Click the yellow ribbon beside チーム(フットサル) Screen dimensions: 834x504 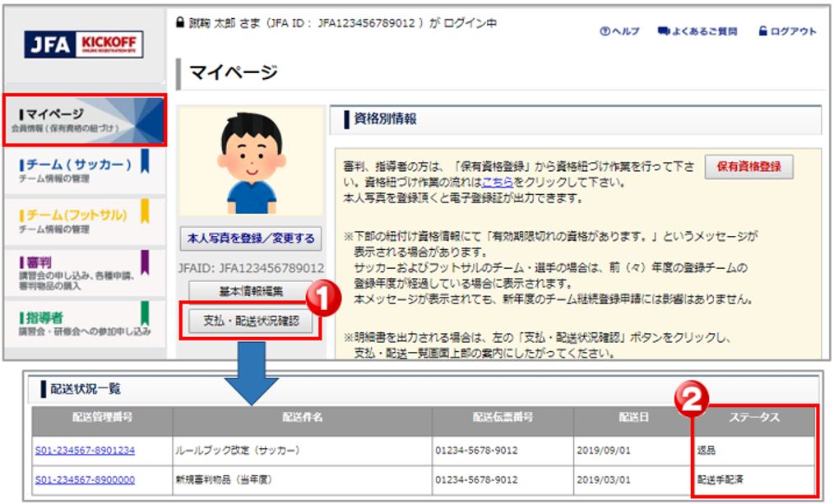(145, 212)
